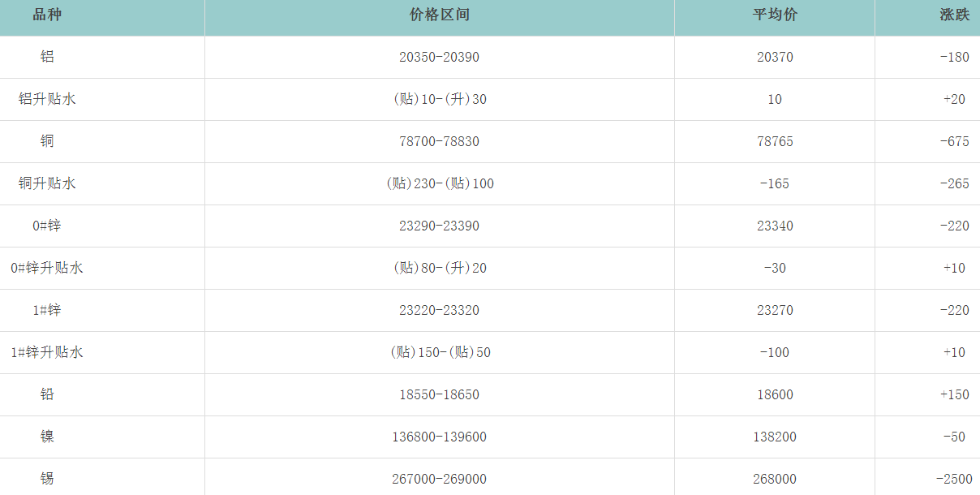Select price range 267000-269000
Viewport: 980px width, 495px height.
click(x=439, y=480)
